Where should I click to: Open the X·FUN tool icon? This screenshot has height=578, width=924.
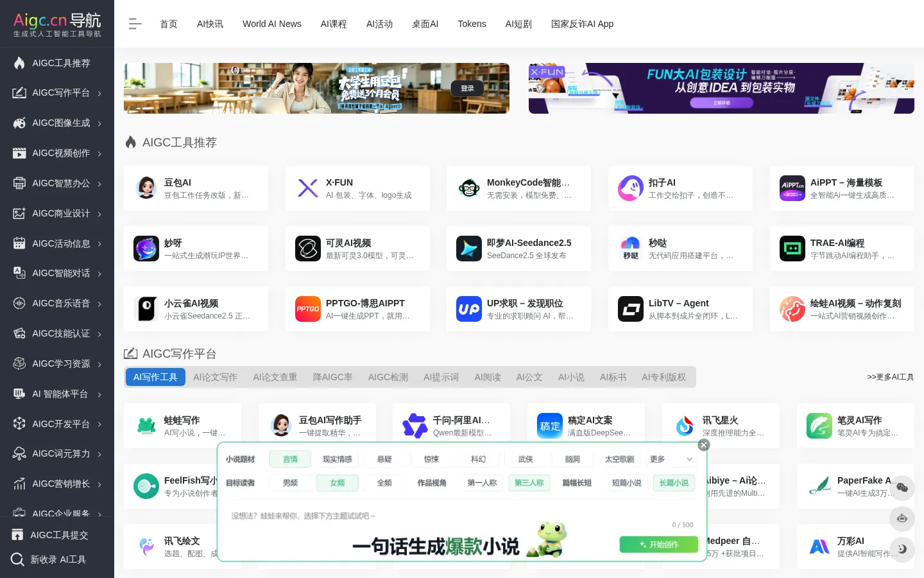coord(308,188)
